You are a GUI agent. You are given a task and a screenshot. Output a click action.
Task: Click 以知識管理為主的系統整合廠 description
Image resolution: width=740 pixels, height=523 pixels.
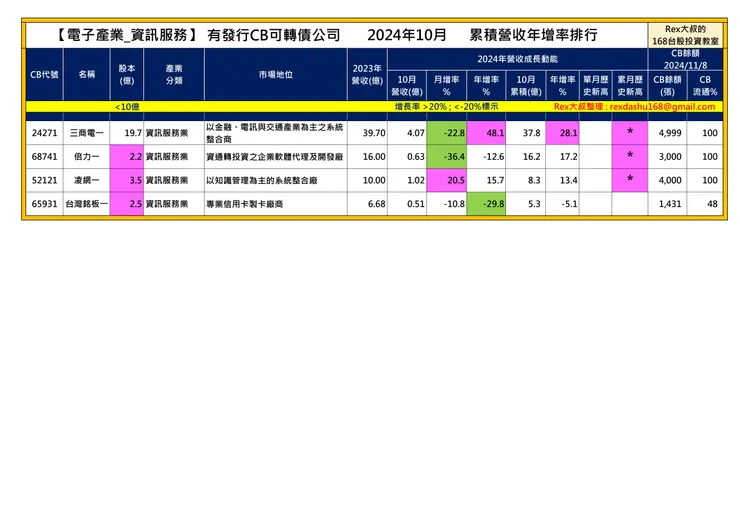coord(261,180)
